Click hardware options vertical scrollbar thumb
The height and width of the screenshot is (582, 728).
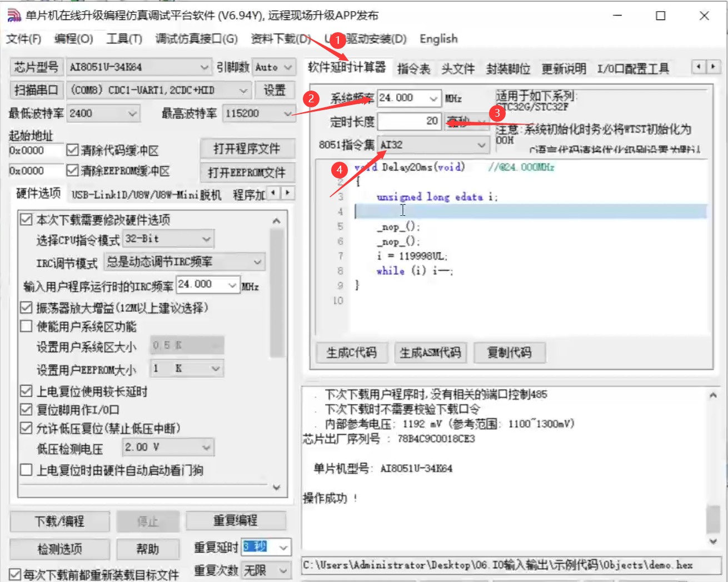[276, 292]
